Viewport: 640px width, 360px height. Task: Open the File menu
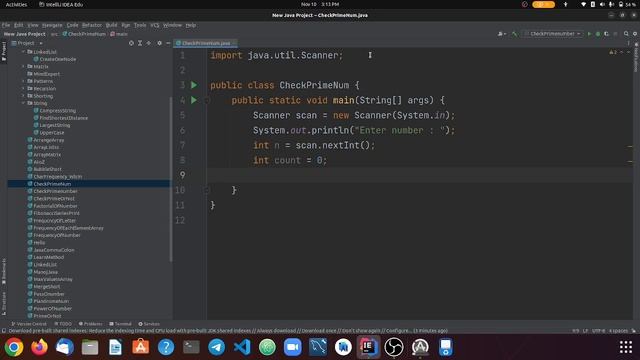[x=6, y=25]
